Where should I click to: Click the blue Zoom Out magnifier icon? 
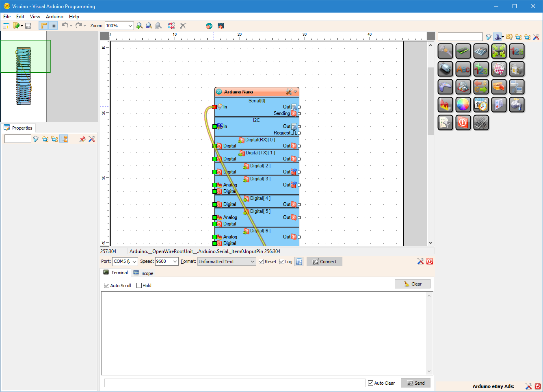tap(149, 26)
